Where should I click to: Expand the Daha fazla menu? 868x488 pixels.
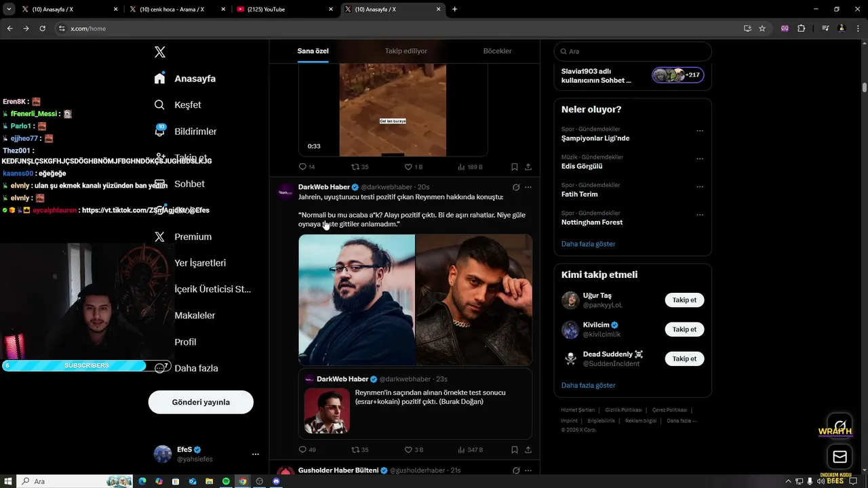(x=186, y=369)
